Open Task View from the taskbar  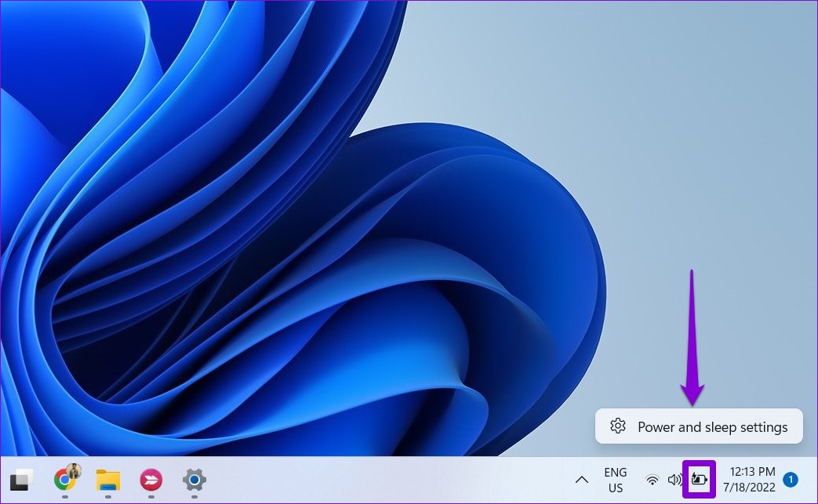21,479
